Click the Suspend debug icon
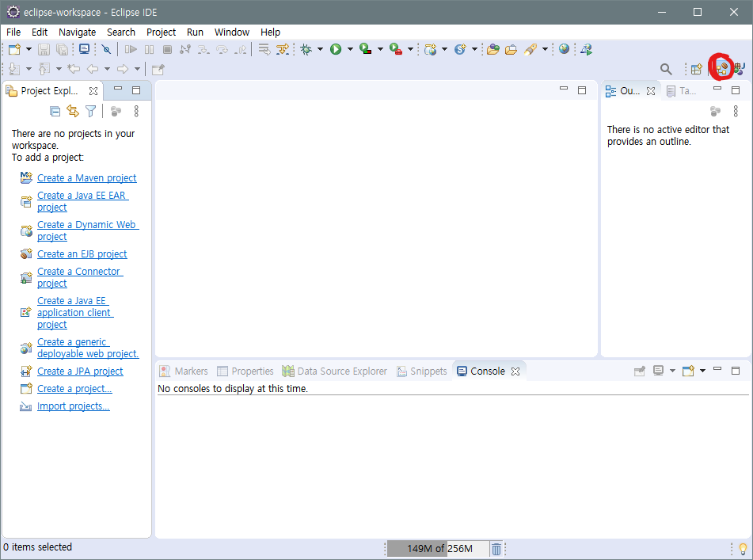This screenshot has width=753, height=560. coord(150,49)
